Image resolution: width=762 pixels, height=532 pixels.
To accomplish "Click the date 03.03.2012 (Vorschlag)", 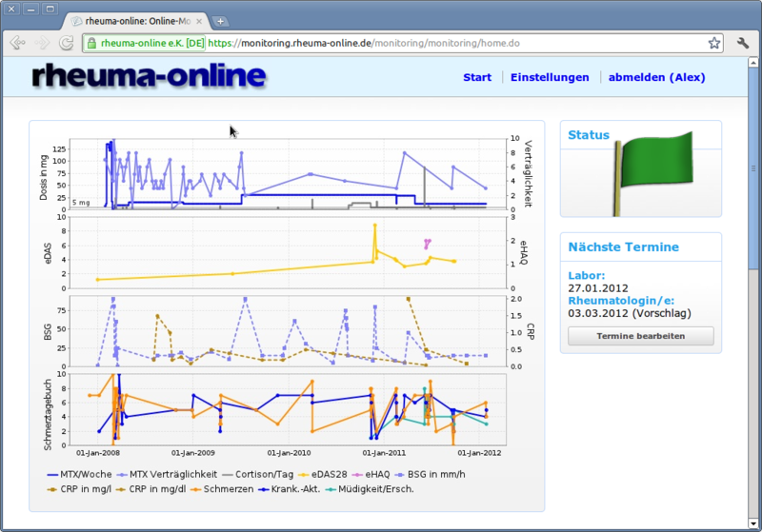I will 630,313.
